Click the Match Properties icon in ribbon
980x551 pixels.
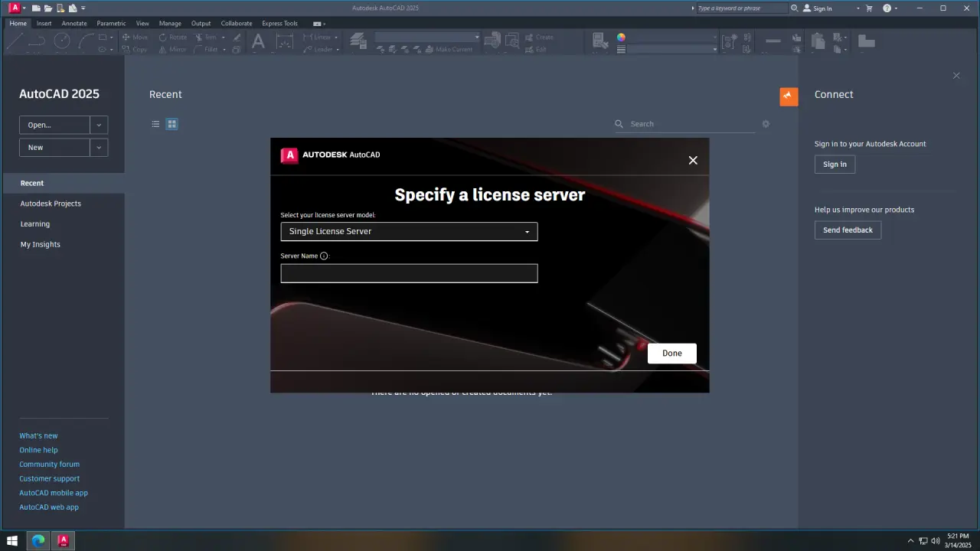click(x=599, y=41)
